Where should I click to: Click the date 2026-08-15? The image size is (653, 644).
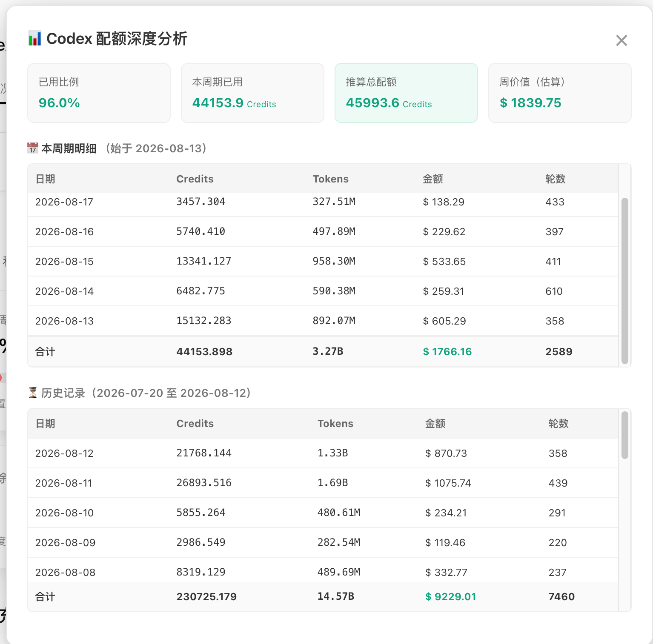[64, 262]
